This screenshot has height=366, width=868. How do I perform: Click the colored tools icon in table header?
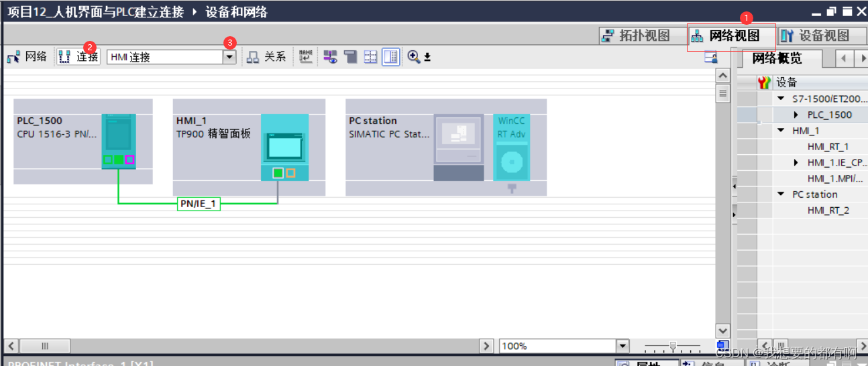pos(764,83)
